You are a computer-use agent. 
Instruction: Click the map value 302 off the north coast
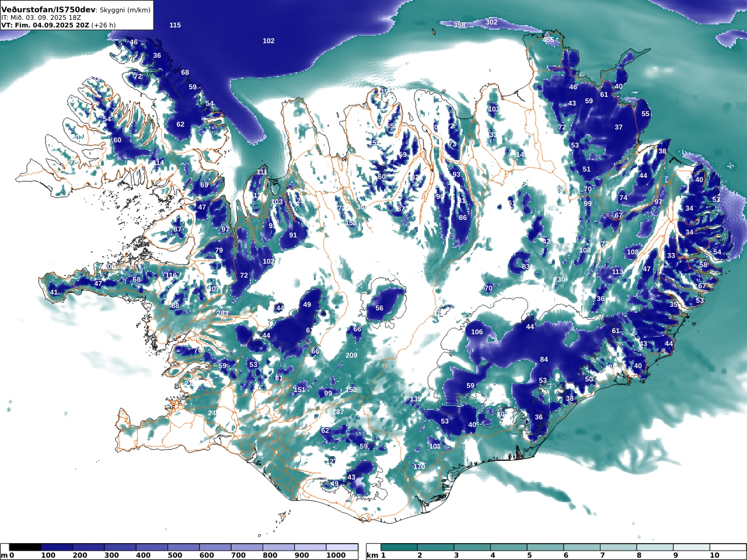(492, 22)
